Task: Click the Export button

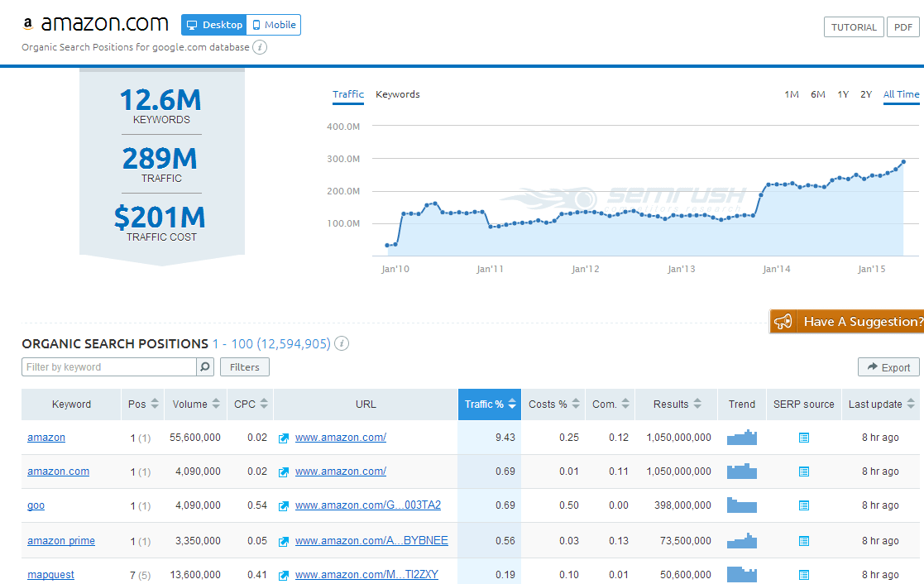Action: 888,368
